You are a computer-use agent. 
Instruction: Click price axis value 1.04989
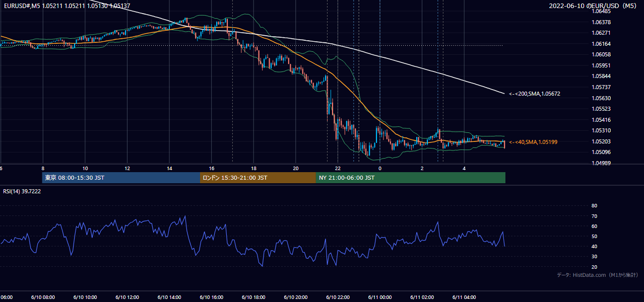click(x=601, y=163)
